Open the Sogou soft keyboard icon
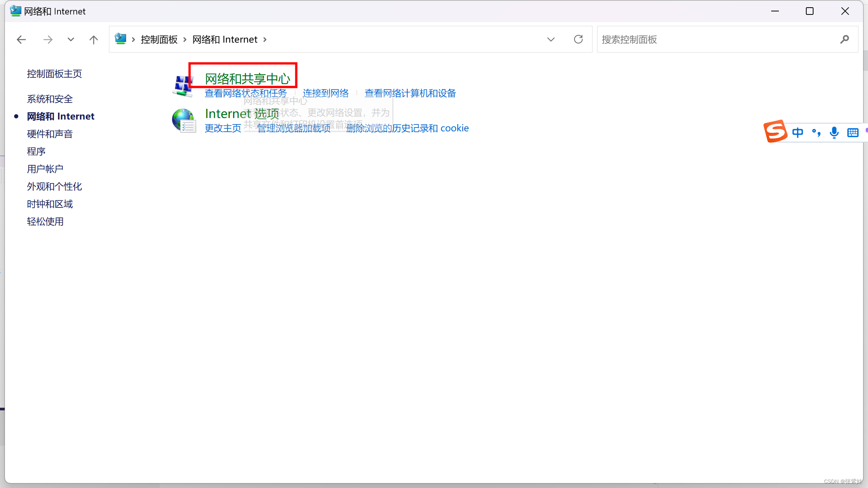 tap(853, 132)
